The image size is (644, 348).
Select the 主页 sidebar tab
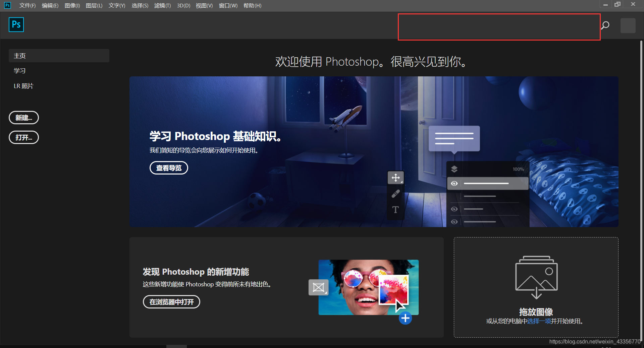(59, 56)
